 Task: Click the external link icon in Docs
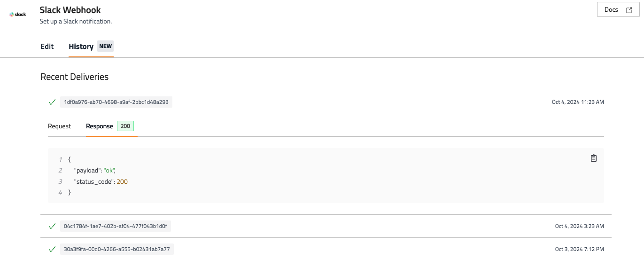[x=629, y=10]
